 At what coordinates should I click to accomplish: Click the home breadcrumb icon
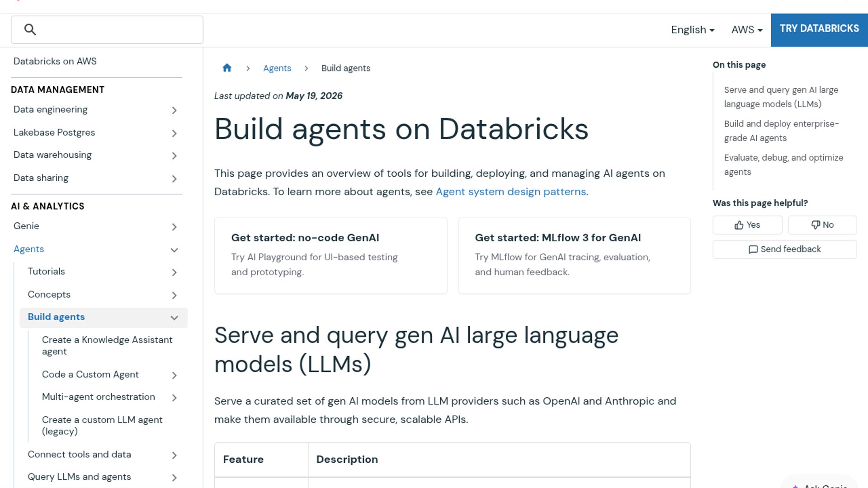pyautogui.click(x=227, y=68)
